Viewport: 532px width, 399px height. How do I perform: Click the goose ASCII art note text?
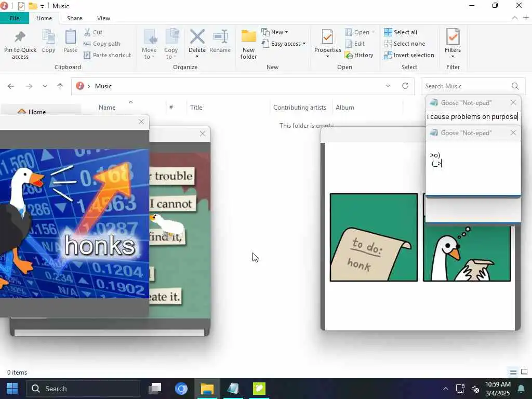(436, 159)
